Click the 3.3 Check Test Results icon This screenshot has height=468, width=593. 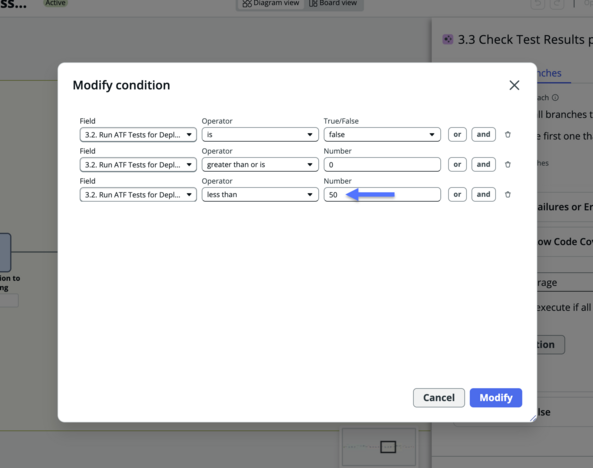[x=448, y=39]
